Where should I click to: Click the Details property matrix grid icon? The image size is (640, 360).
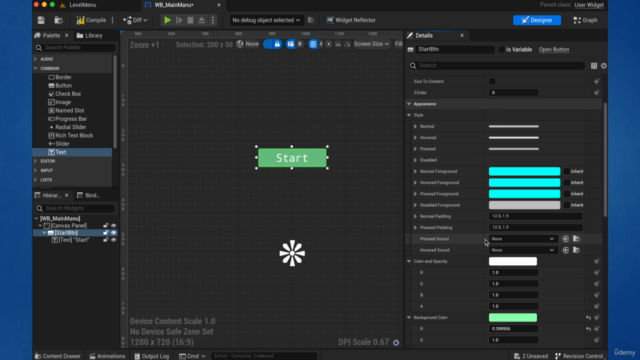pyautogui.click(x=594, y=66)
